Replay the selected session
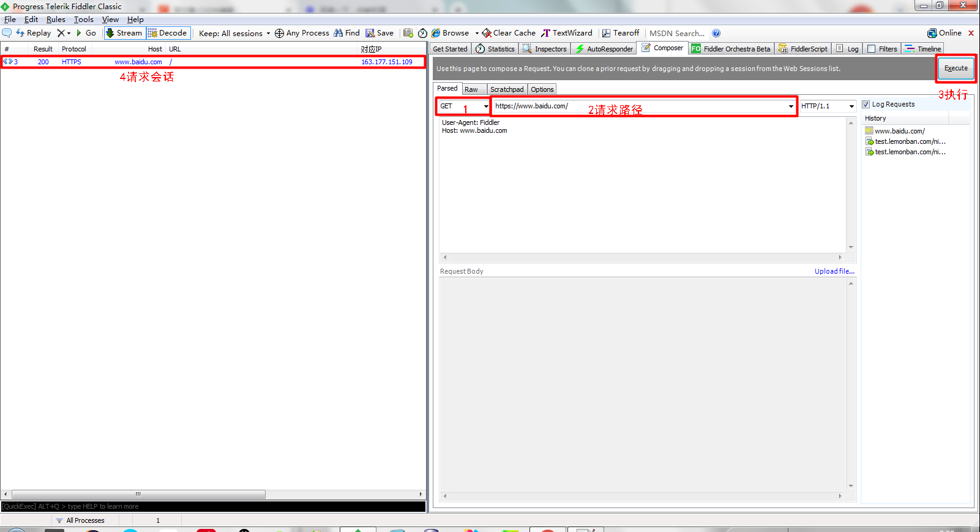Screen dimensions: 980x532 [34, 33]
